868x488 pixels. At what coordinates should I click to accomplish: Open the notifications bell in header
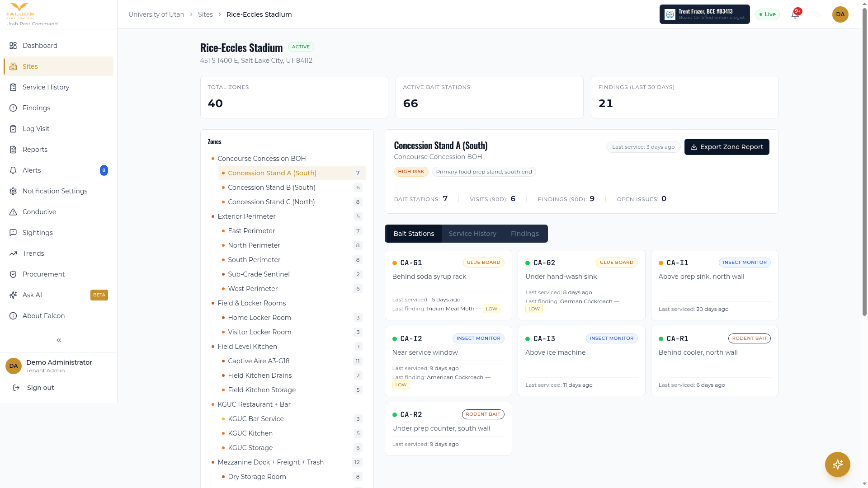[x=795, y=14]
